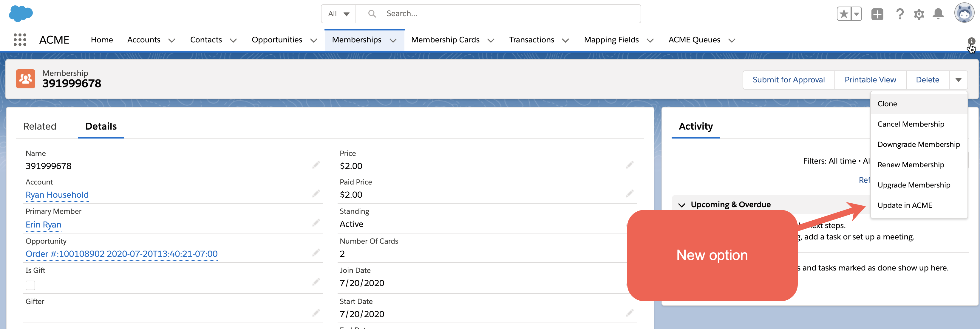
Task: Click pencil edit icon for Price field
Action: [630, 165]
